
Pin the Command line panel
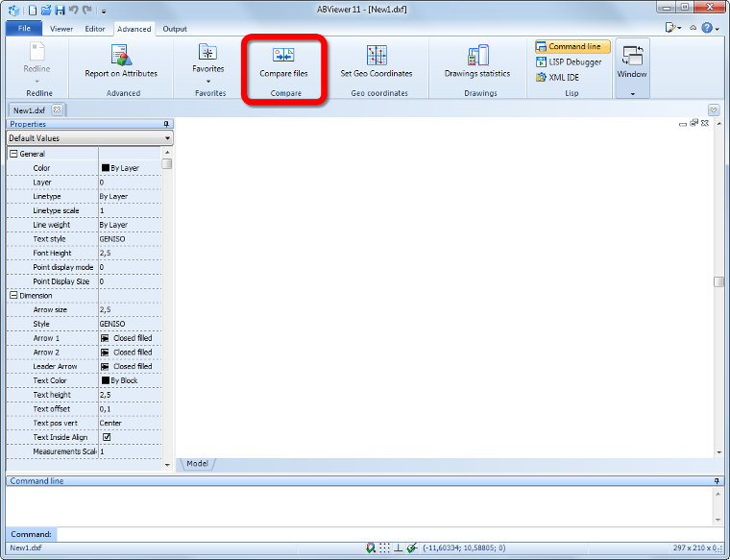point(717,481)
